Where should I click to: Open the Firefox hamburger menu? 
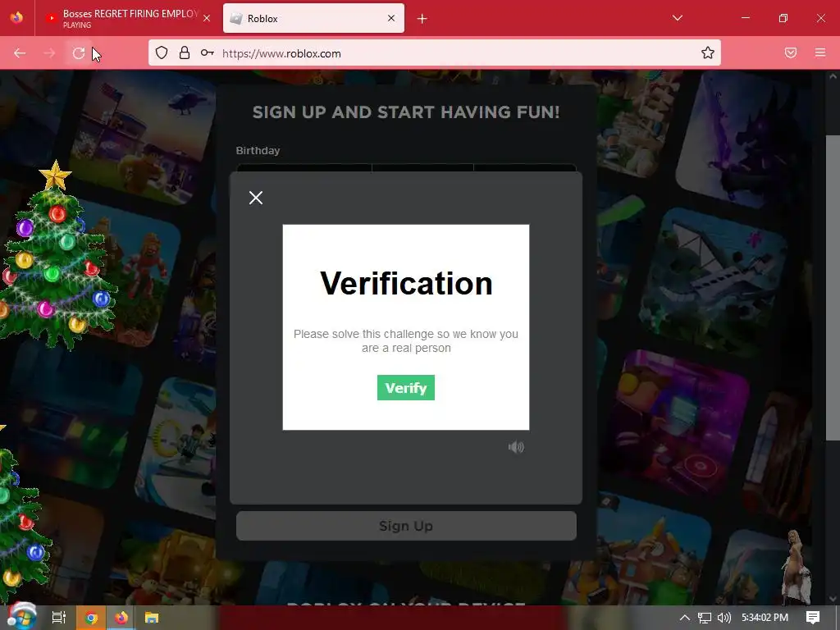tap(820, 52)
